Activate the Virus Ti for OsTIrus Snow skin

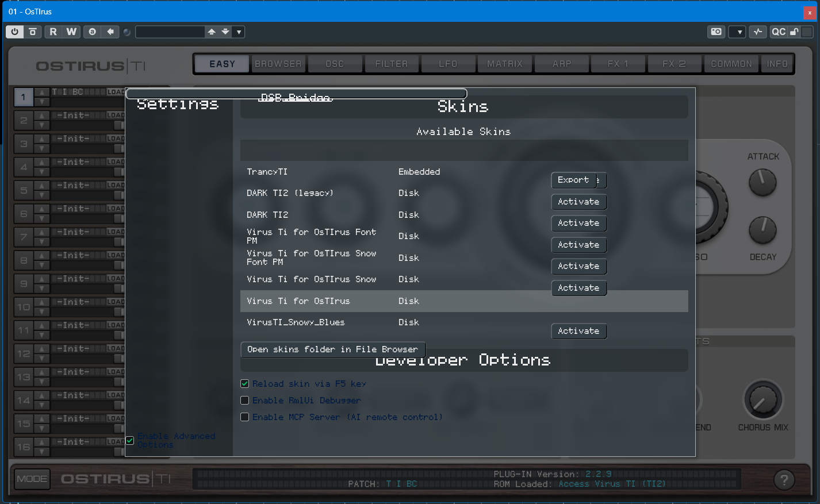(x=579, y=288)
